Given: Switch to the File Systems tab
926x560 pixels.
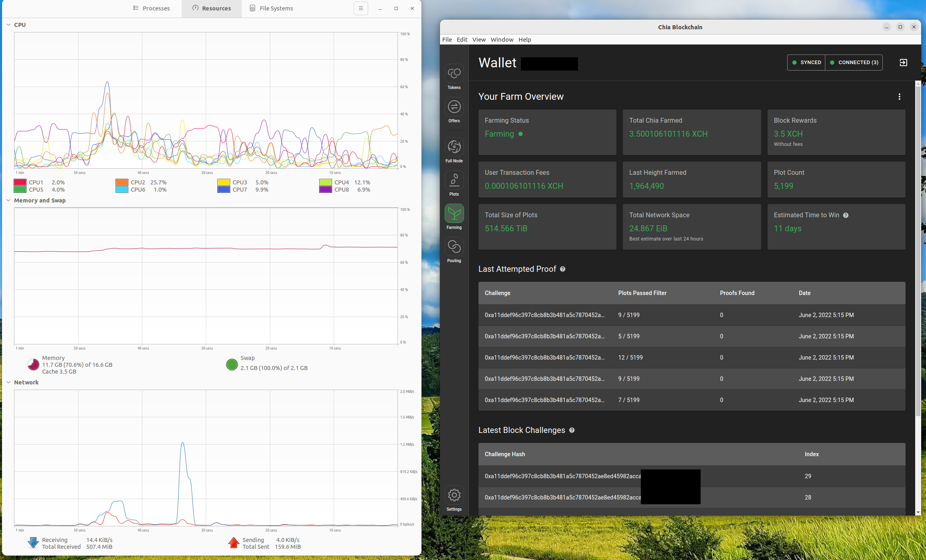Looking at the screenshot, I should coord(272,8).
